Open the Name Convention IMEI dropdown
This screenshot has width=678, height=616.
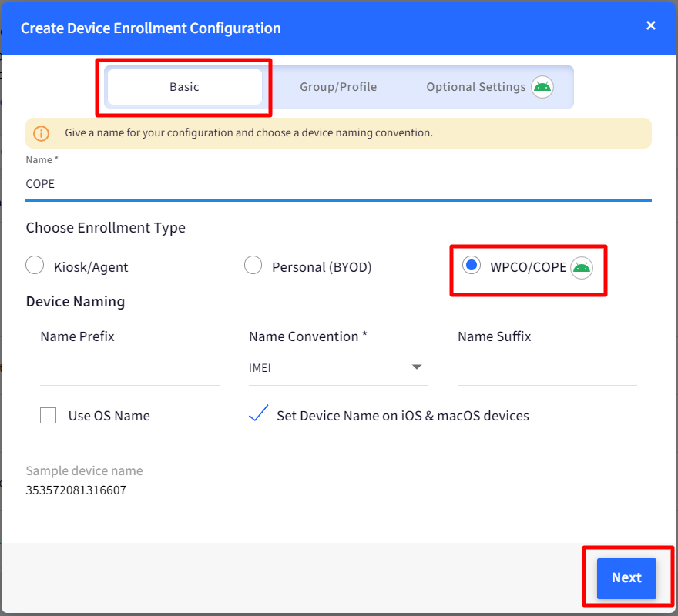(338, 368)
